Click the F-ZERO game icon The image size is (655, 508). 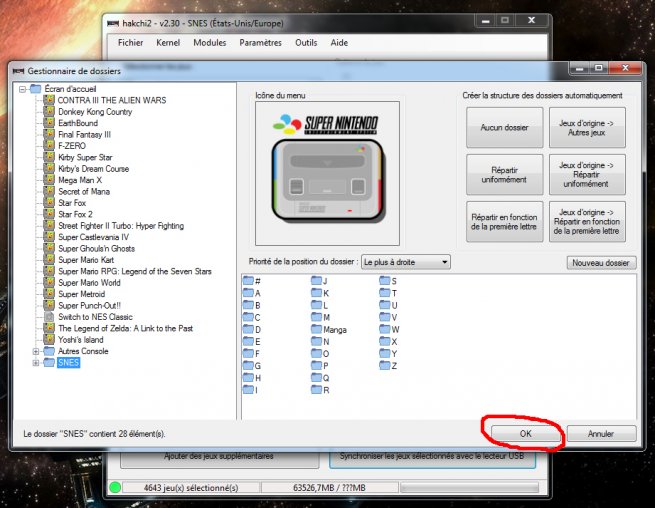tap(49, 145)
